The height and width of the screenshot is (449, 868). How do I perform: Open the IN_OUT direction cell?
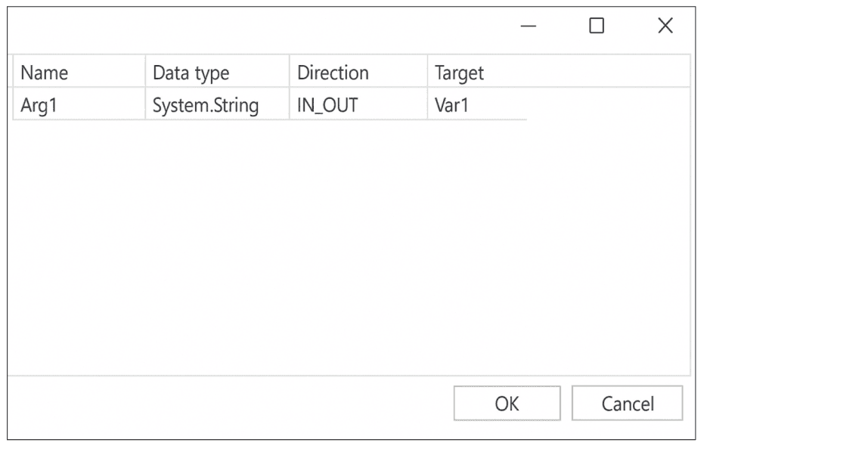[x=358, y=105]
